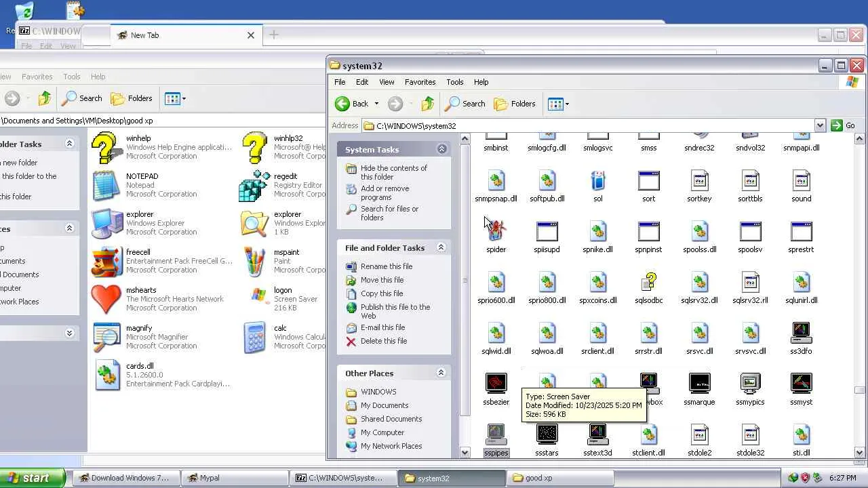Select the magnify magnifier icon
Image resolution: width=868 pixels, height=488 pixels.
pyautogui.click(x=106, y=338)
